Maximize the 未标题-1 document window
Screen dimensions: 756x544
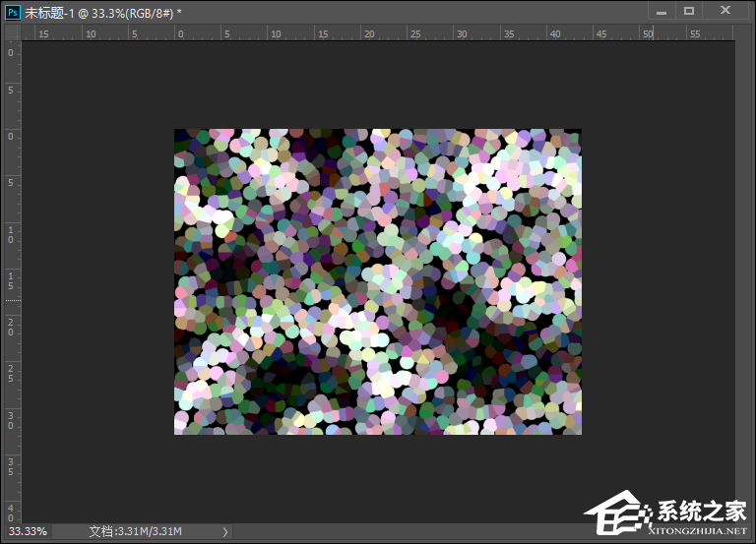pos(689,11)
